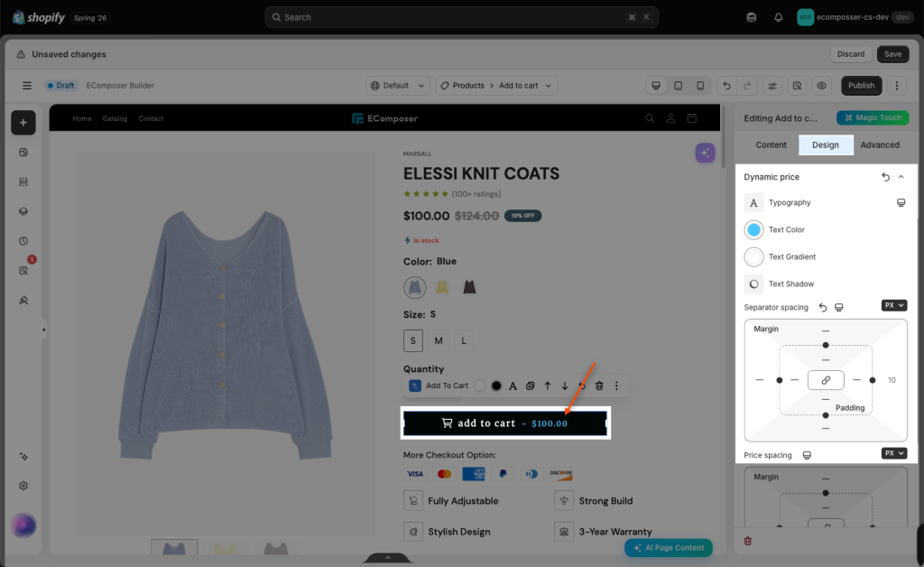
Task: Click device icon next to Separator spacing
Action: coord(839,308)
